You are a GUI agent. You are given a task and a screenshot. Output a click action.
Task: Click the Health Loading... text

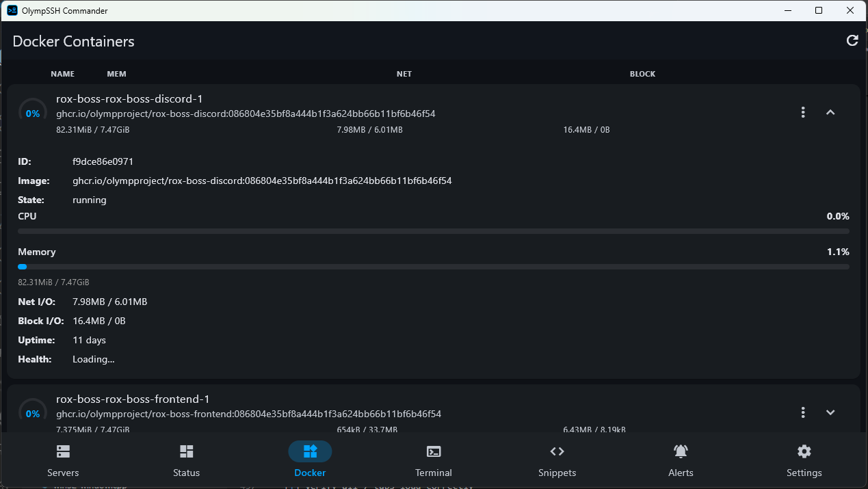[94, 359]
